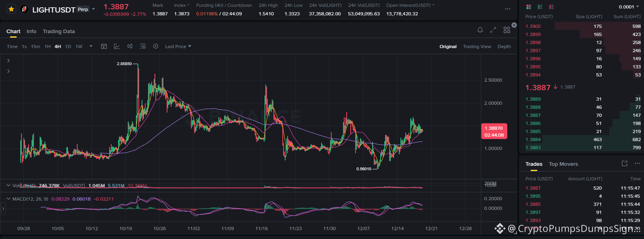Click the 24h High value 1.5410
Screen dimensions: 644x239
266,14
